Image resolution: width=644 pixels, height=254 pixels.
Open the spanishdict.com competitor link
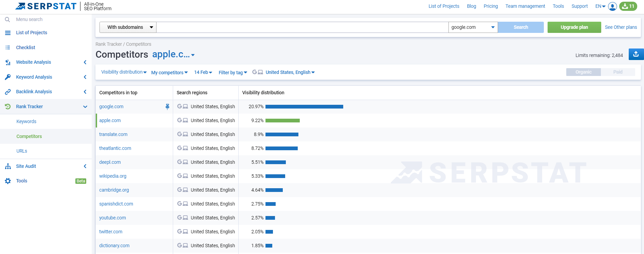(116, 204)
